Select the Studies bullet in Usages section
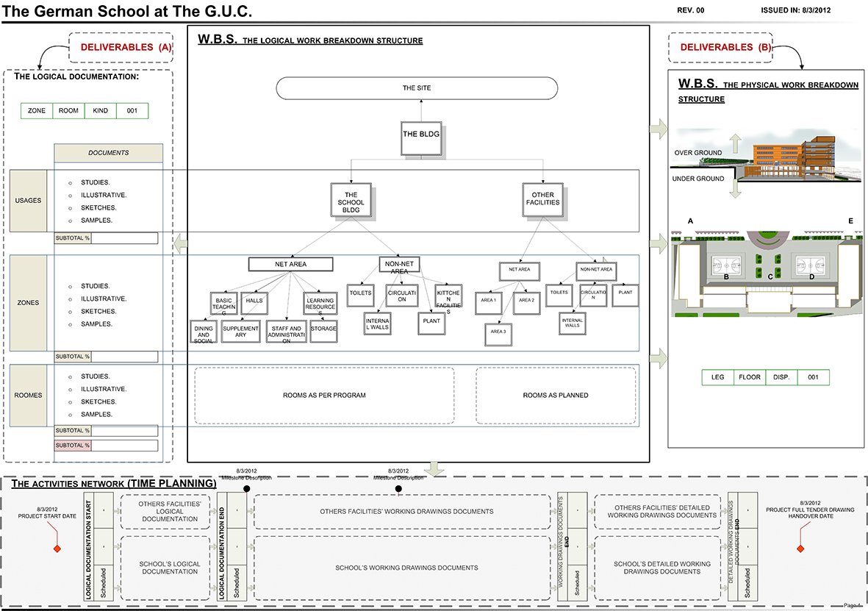This screenshot has width=868, height=611. click(x=70, y=182)
